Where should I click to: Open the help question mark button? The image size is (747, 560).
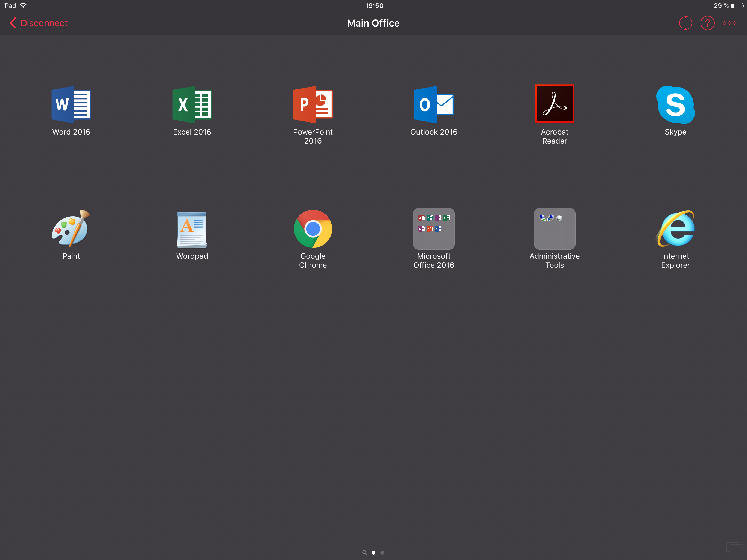(x=707, y=23)
